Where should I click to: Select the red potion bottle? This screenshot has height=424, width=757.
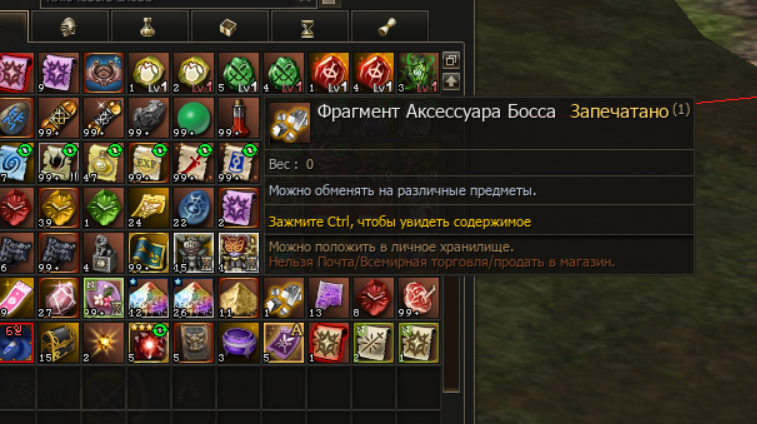(x=238, y=117)
